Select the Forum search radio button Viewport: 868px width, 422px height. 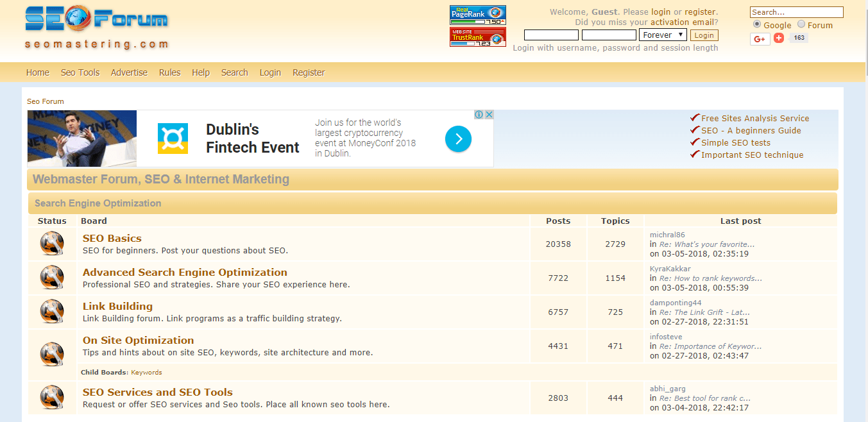(x=801, y=24)
